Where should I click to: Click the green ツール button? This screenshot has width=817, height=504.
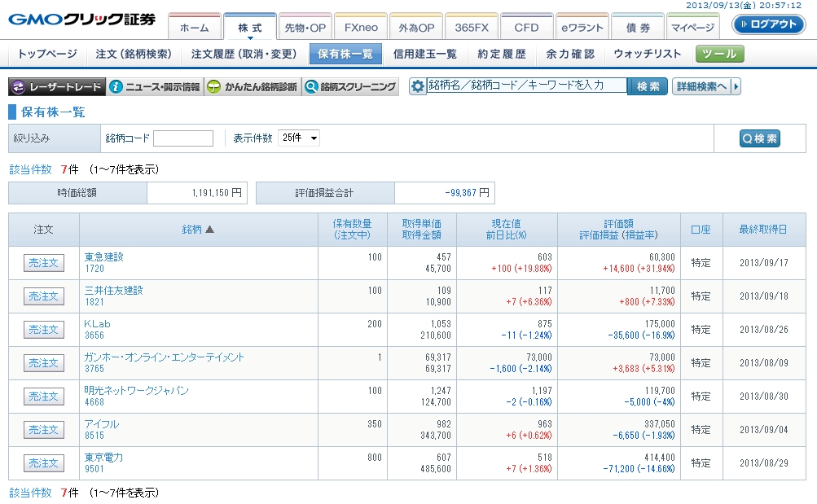[719, 55]
